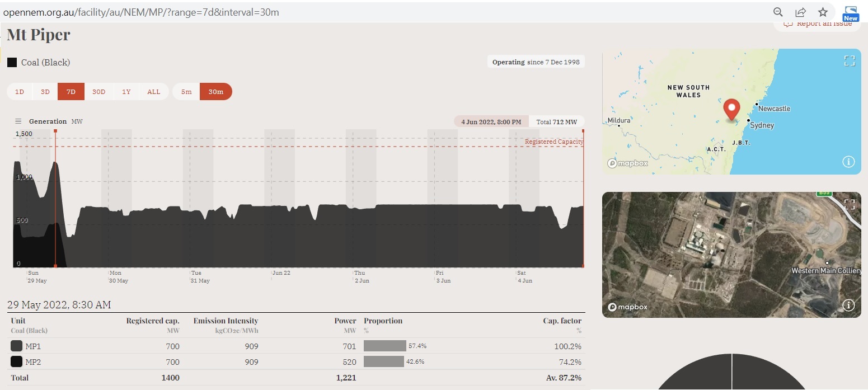Click the Av. 87.2% capacity factor value
Screen dimensions: 868x390
tap(564, 378)
